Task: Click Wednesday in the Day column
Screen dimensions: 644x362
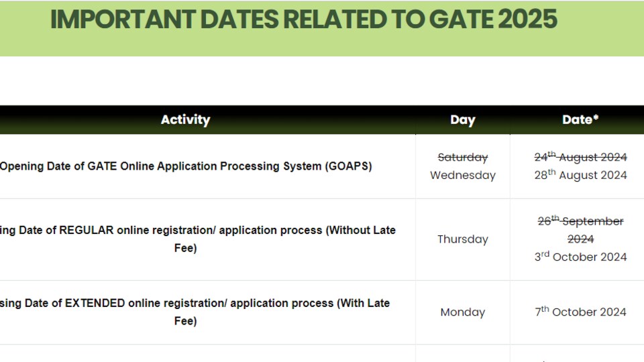Action: [x=462, y=175]
